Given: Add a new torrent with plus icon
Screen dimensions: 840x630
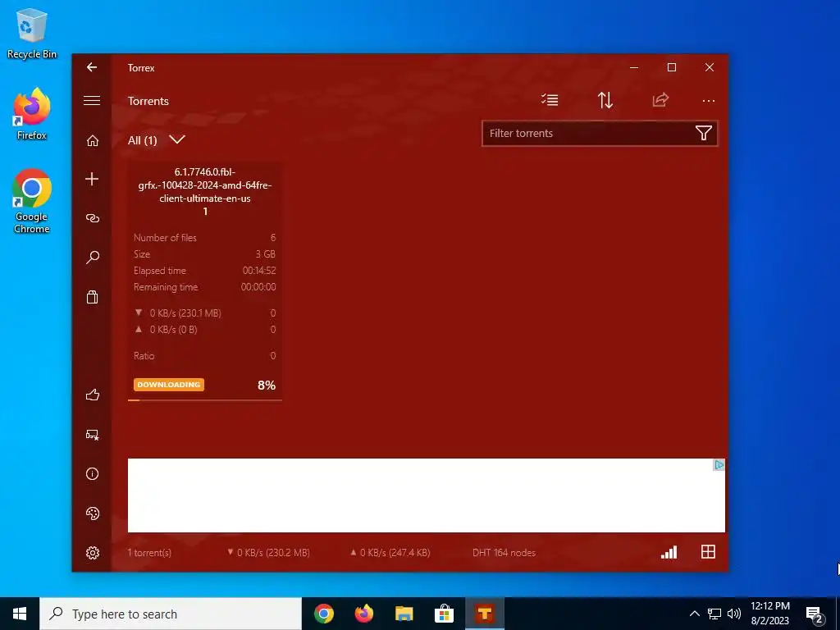Looking at the screenshot, I should click(92, 179).
